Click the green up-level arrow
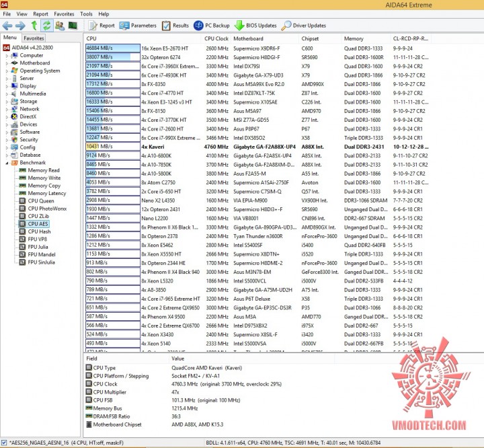This screenshot has width=484, height=448. [x=34, y=26]
